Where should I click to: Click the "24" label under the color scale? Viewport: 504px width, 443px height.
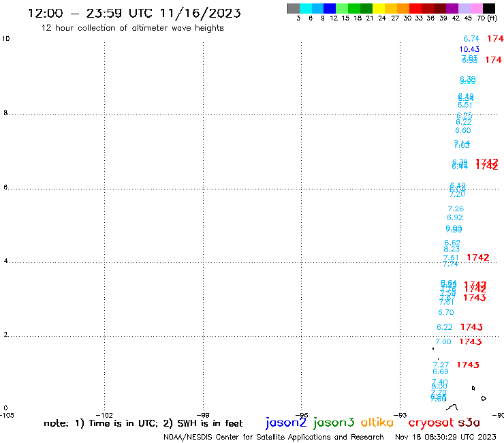click(382, 18)
